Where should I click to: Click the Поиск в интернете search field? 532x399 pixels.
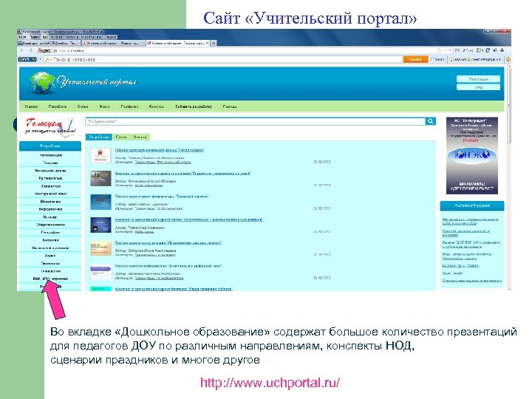pos(222,59)
